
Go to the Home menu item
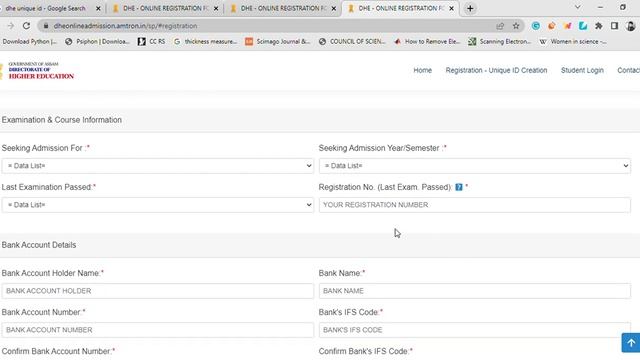422,70
